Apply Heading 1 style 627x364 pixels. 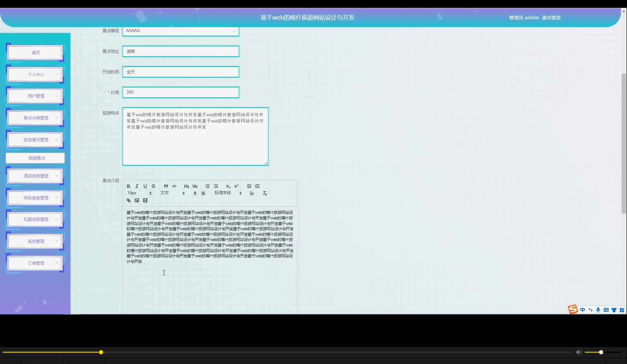point(187,186)
